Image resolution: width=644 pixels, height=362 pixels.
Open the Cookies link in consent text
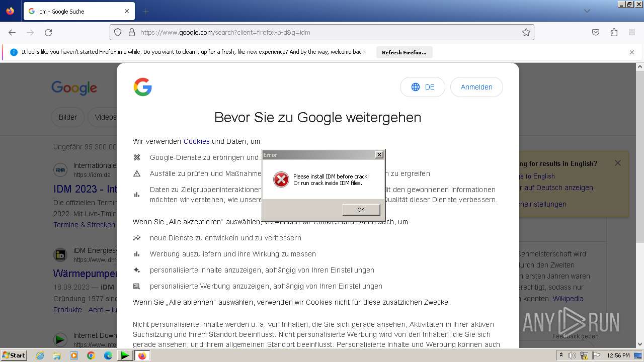(196, 141)
